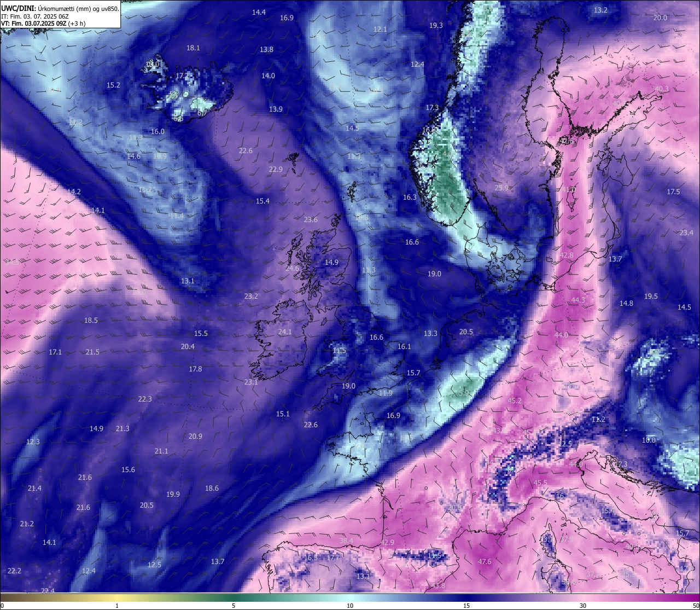Click the map value 23.2
This screenshot has width=700, height=610.
point(251,296)
